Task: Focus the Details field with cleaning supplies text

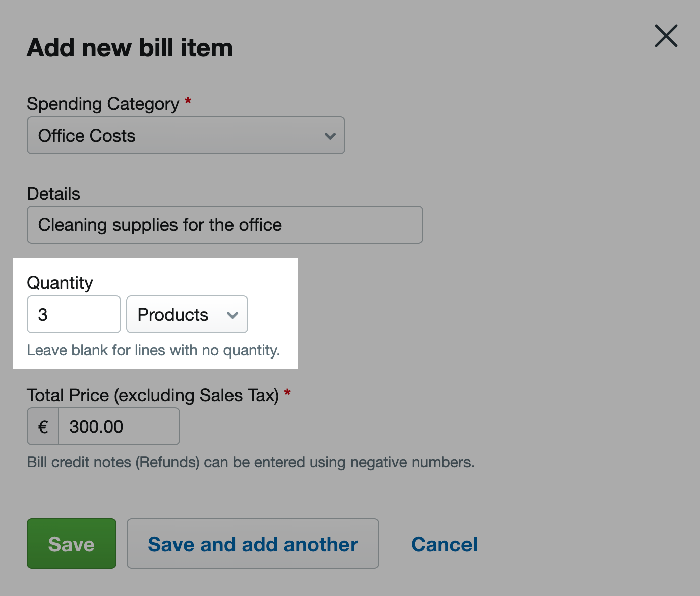Action: (x=225, y=225)
